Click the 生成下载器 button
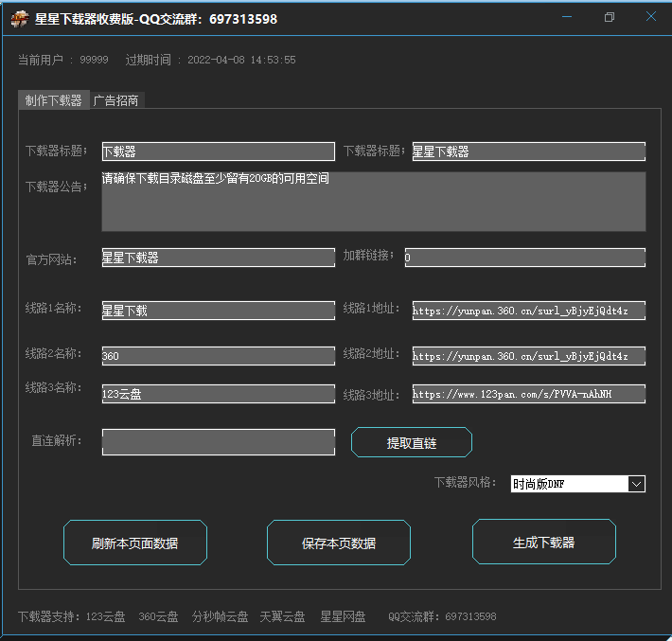672x641 pixels. [x=544, y=542]
